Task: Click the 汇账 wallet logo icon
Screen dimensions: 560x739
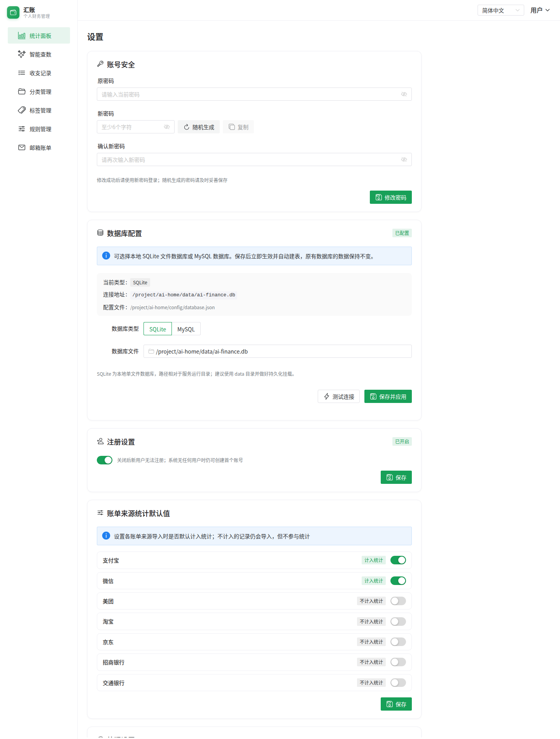Action: point(13,12)
